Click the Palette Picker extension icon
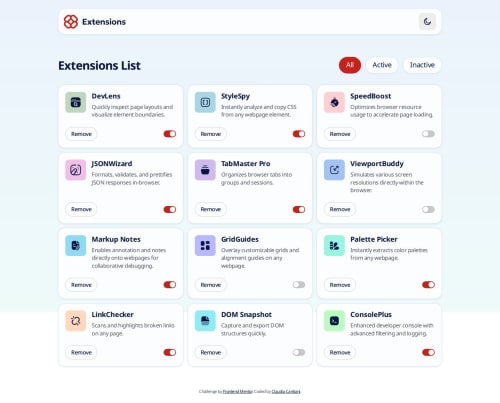 click(334, 246)
